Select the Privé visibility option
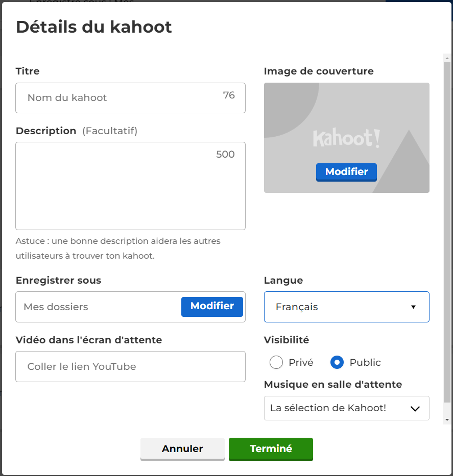453x476 pixels. pyautogui.click(x=276, y=362)
